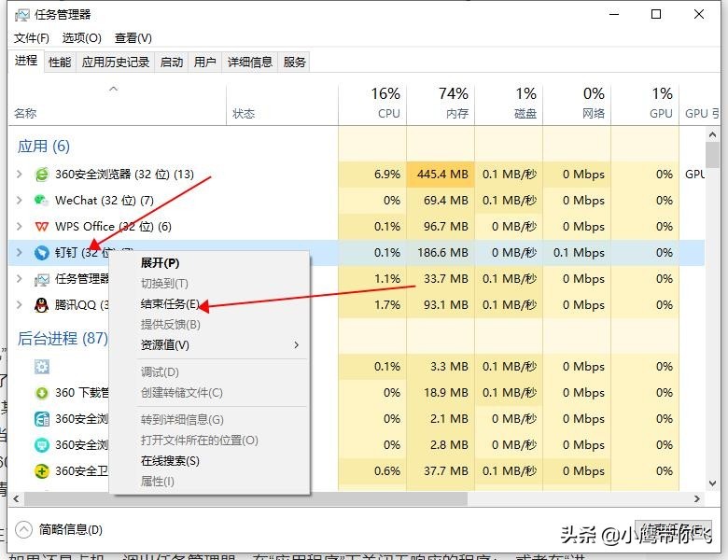
Task: Open the 启动 tab
Action: pos(172,62)
